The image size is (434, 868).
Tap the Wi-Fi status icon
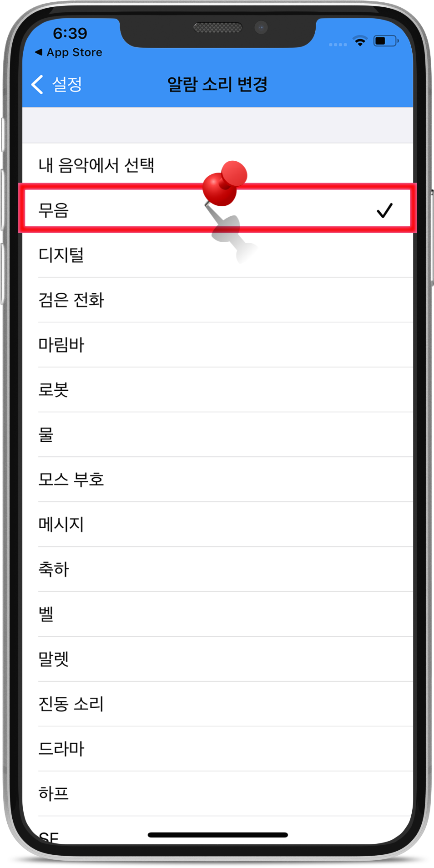pyautogui.click(x=360, y=41)
